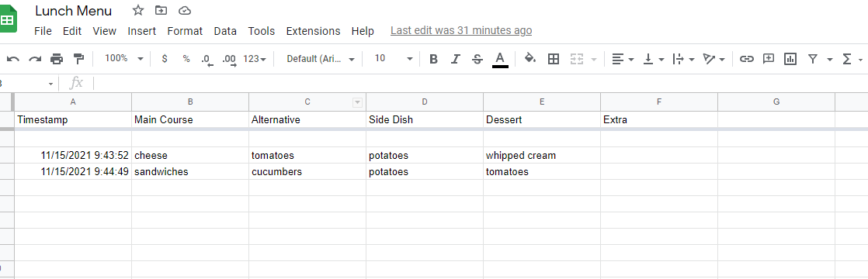Open the Format menu
The width and height of the screenshot is (868, 279).
(x=185, y=31)
